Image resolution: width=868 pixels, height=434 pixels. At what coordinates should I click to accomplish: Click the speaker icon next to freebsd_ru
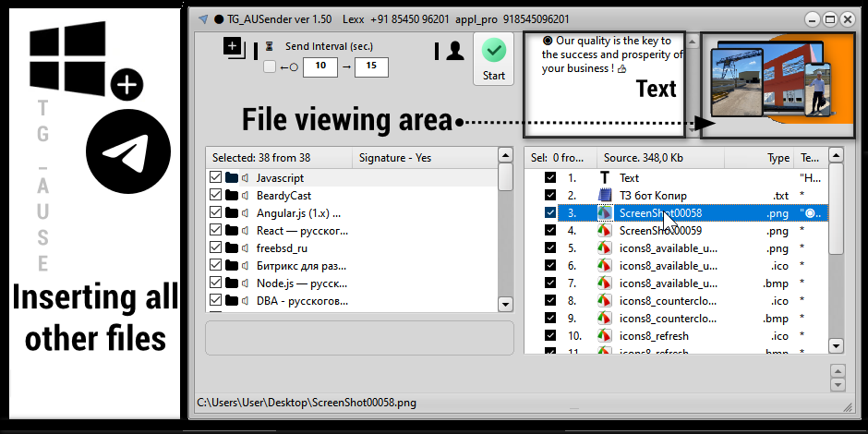tap(246, 248)
